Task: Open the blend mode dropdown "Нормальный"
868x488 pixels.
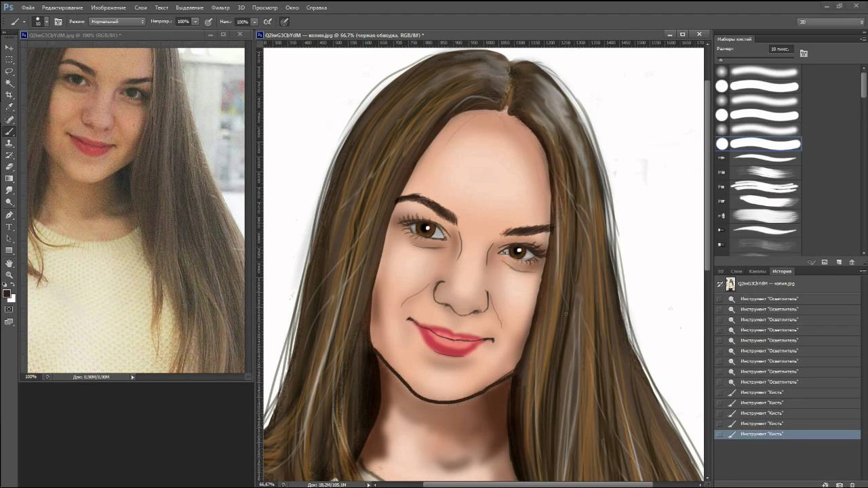Action: 117,22
